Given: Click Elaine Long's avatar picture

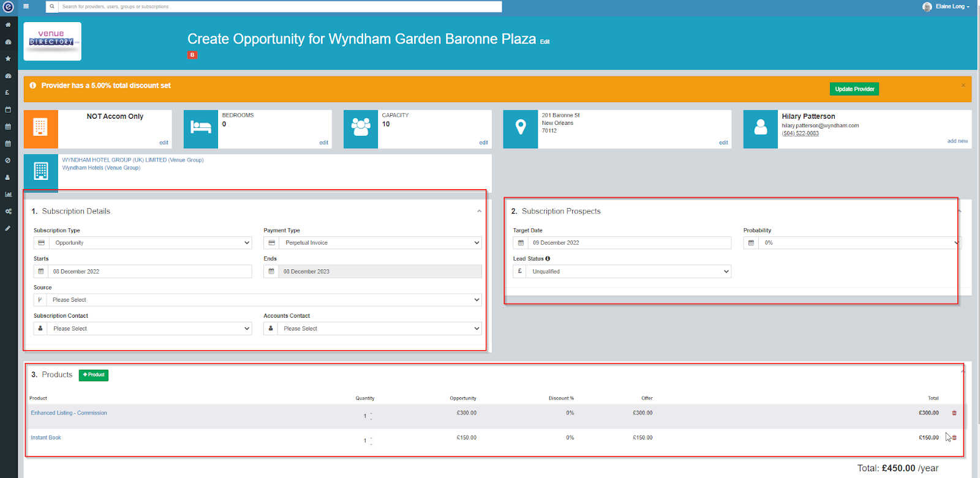Looking at the screenshot, I should [927, 7].
